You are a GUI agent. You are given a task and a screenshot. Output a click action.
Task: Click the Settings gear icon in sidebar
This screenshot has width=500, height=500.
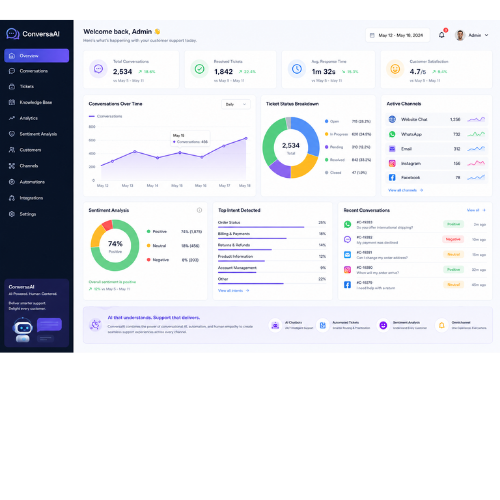click(12, 214)
